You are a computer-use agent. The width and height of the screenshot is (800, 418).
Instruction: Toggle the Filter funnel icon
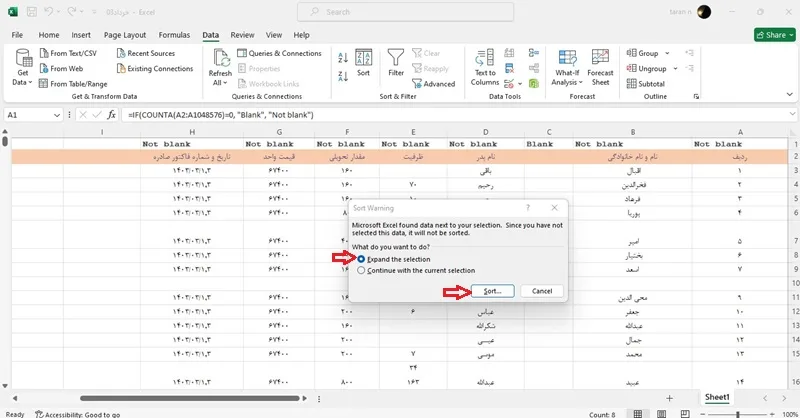396,63
